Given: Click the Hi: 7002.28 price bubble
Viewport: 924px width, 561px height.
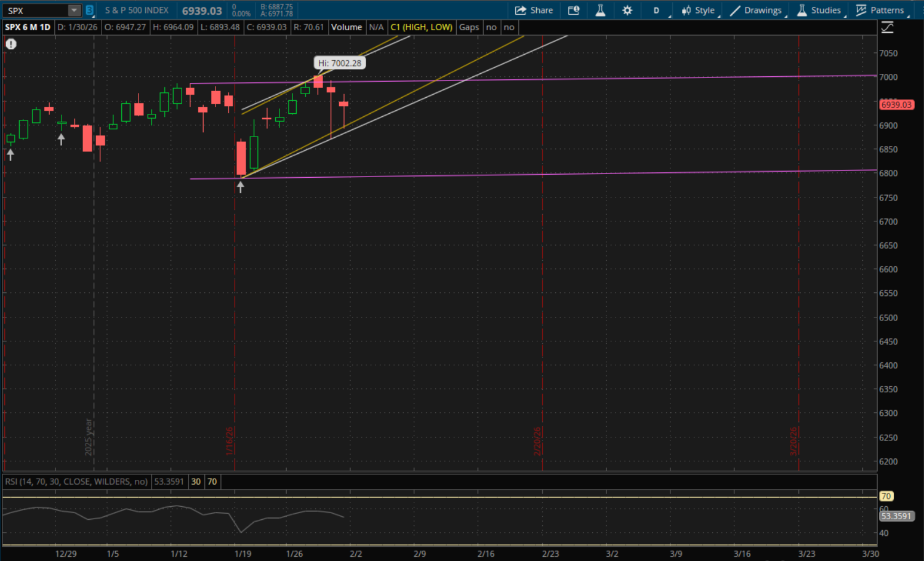Looking at the screenshot, I should [340, 63].
